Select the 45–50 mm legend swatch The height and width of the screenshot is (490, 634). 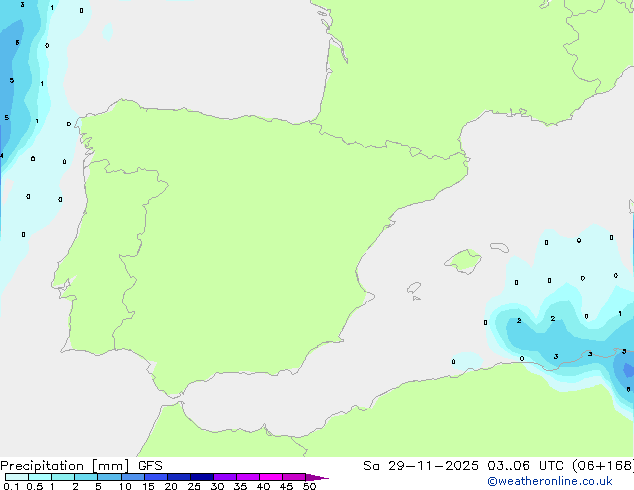294,477
